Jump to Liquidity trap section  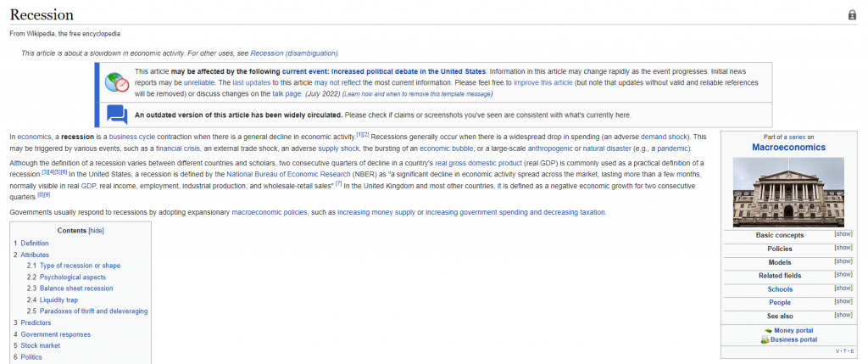pyautogui.click(x=58, y=300)
